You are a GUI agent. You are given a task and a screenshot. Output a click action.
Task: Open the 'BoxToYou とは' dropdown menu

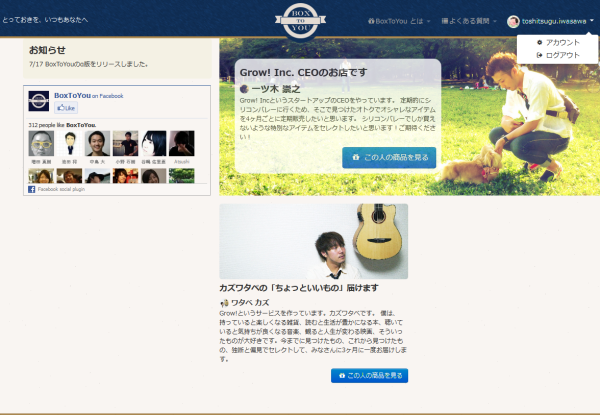pyautogui.click(x=399, y=21)
